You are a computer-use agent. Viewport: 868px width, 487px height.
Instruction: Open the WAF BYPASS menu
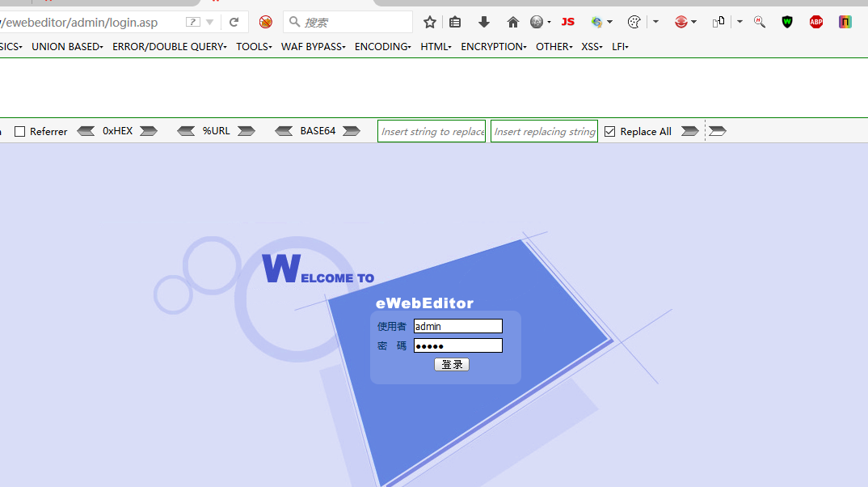click(x=314, y=47)
